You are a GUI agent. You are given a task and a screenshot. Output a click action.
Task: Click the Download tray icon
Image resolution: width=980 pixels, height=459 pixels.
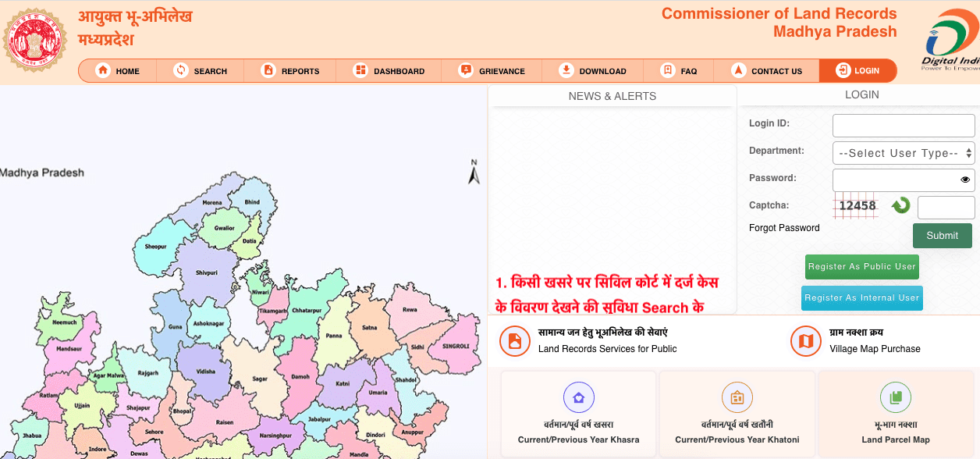[566, 70]
